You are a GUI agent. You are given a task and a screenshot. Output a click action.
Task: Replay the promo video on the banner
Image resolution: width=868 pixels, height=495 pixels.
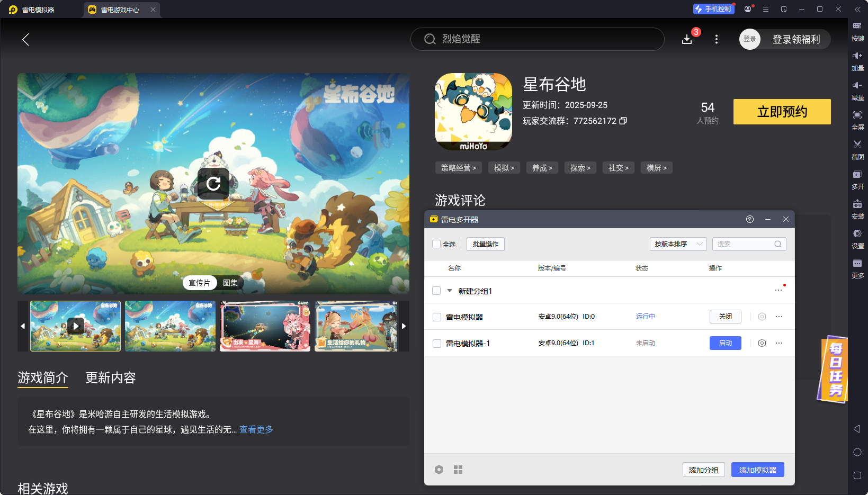[x=213, y=184]
